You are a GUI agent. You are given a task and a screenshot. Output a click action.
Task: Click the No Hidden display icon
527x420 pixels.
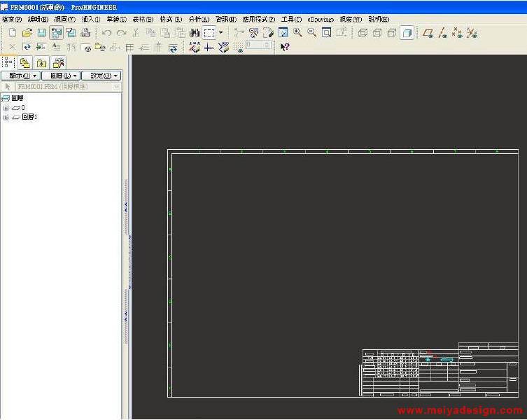click(392, 33)
